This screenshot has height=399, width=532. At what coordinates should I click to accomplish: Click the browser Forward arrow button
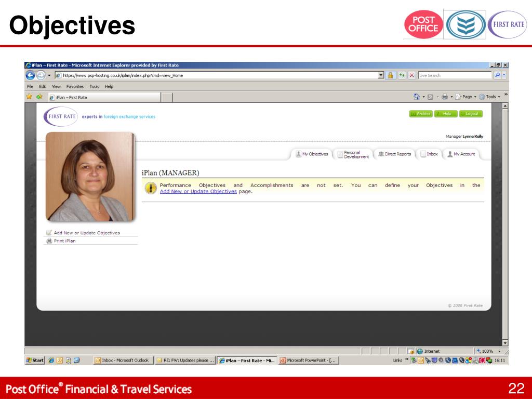41,75
